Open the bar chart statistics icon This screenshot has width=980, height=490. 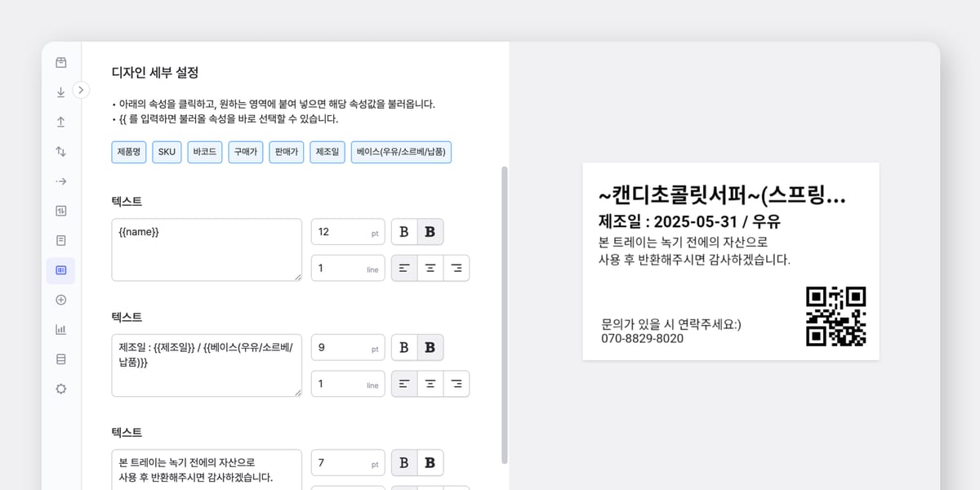60,329
